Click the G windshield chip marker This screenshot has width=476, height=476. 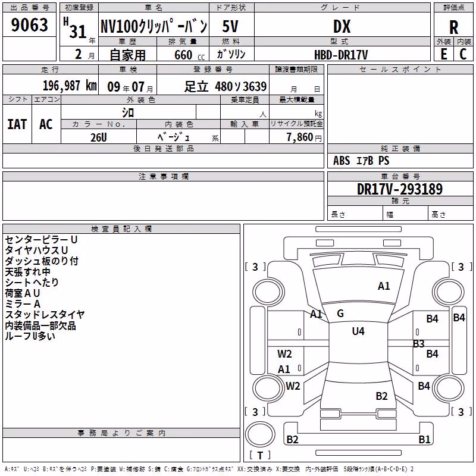(340, 314)
